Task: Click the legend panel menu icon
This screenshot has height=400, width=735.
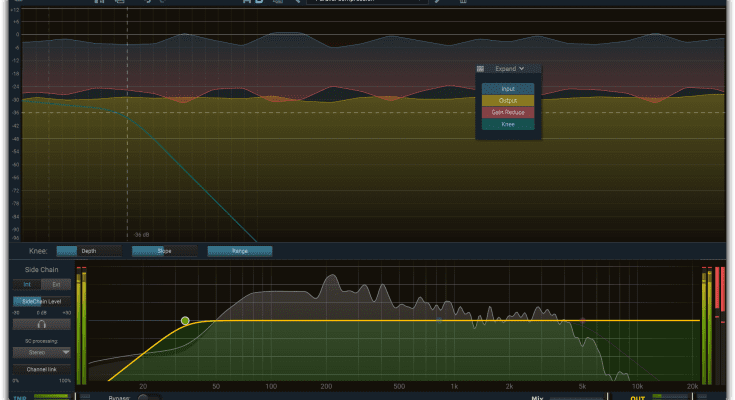Action: point(481,69)
